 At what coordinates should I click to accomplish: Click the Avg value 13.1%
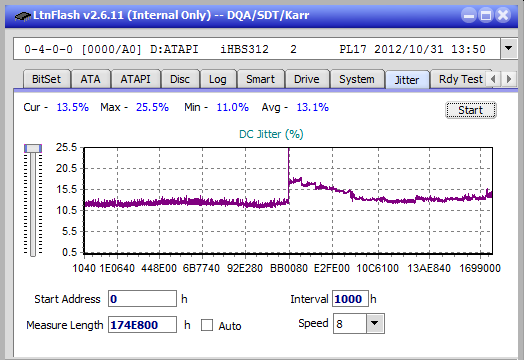point(313,107)
